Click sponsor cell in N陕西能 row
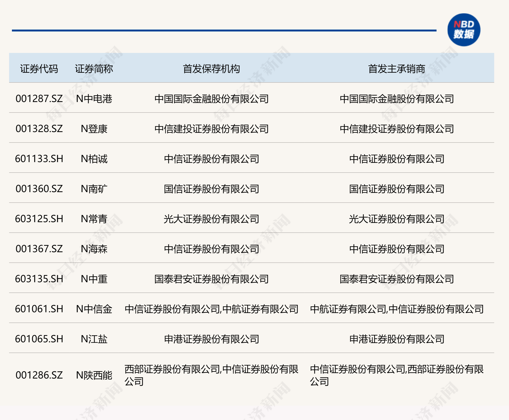Image resolution: width=509 pixels, height=420 pixels. [212, 375]
